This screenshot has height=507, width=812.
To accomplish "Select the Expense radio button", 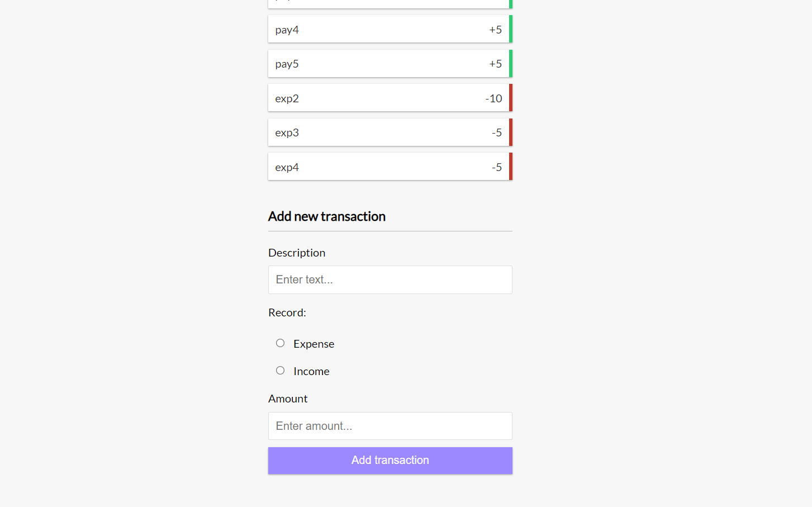I will (280, 343).
